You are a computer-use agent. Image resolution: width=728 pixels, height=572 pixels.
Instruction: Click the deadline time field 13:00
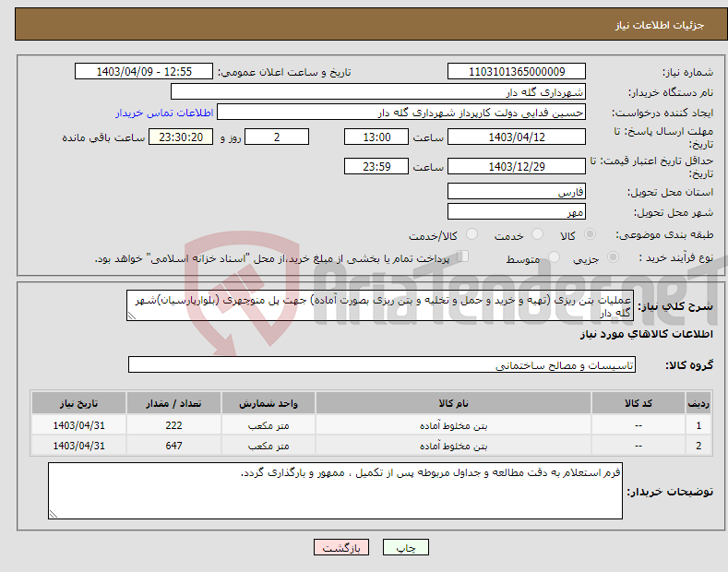click(376, 137)
